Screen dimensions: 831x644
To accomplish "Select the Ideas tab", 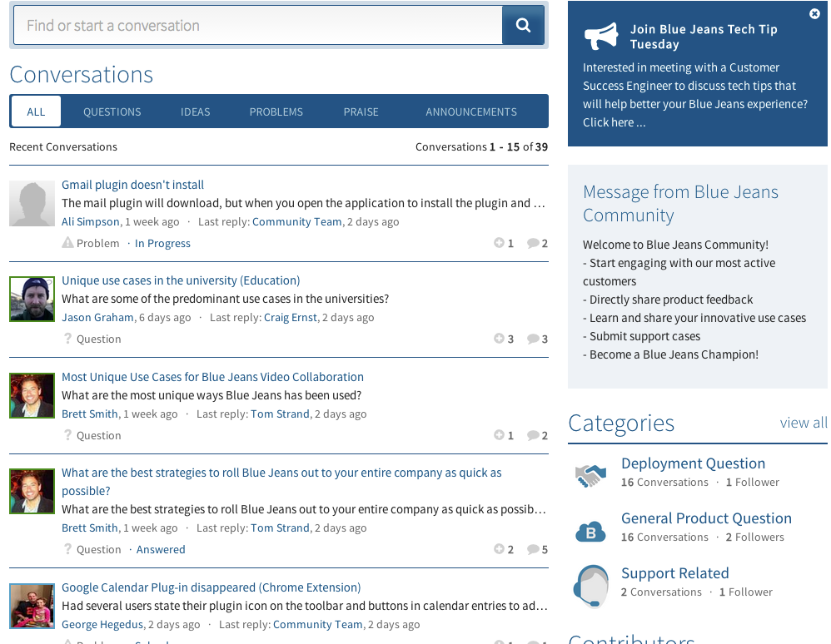I will tap(195, 111).
